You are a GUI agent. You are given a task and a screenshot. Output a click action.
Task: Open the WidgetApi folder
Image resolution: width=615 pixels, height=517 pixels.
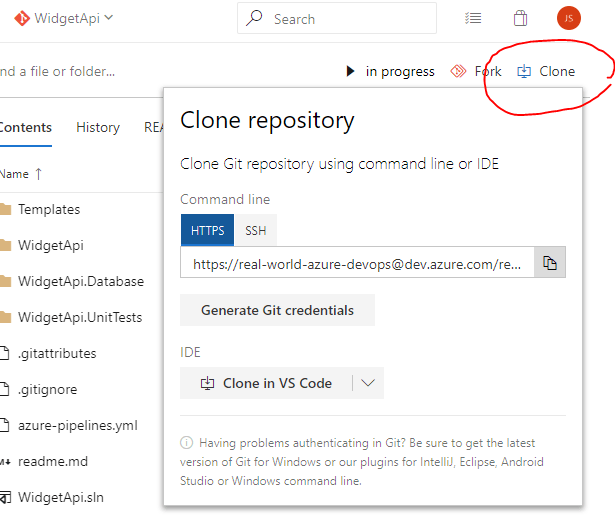51,246
